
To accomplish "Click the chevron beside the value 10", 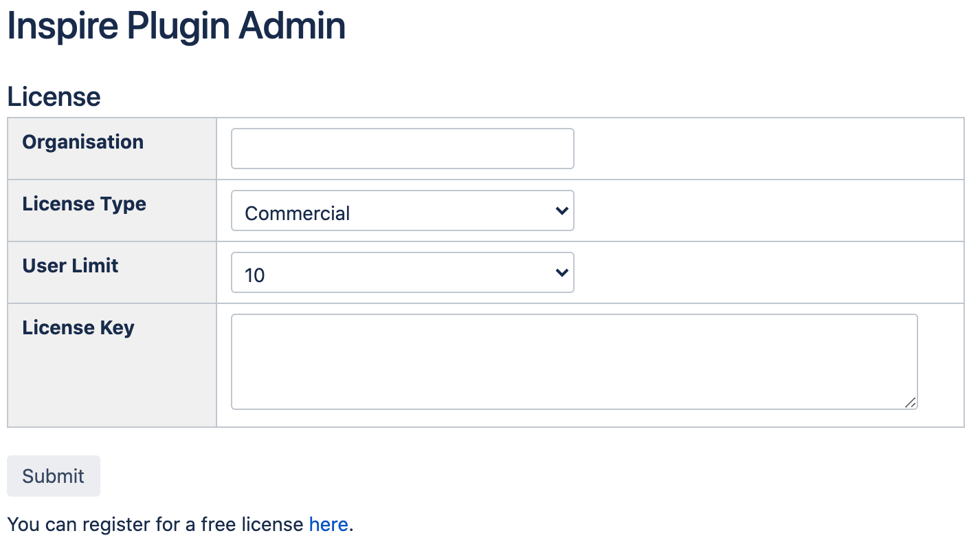I will [x=561, y=272].
